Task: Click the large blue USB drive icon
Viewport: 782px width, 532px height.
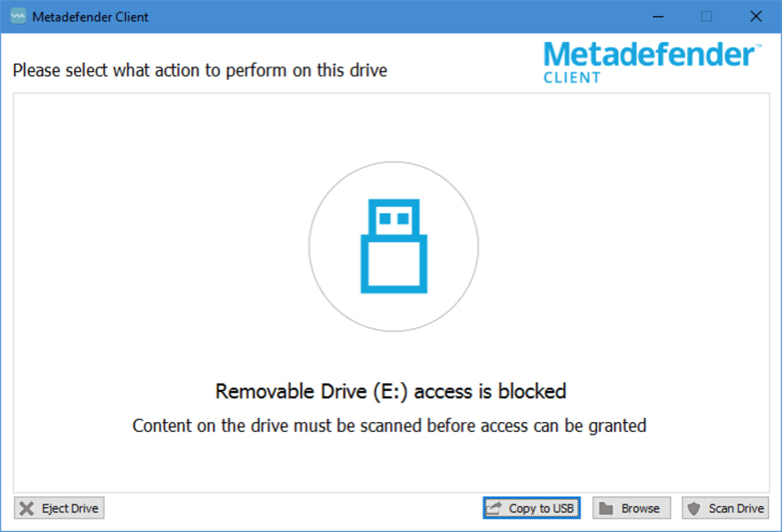Action: [394, 247]
